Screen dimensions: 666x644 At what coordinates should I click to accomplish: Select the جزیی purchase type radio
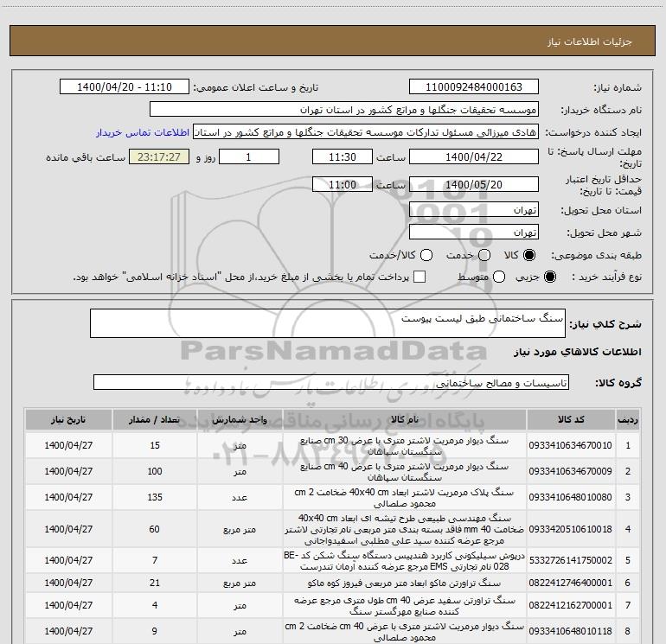pos(550,277)
